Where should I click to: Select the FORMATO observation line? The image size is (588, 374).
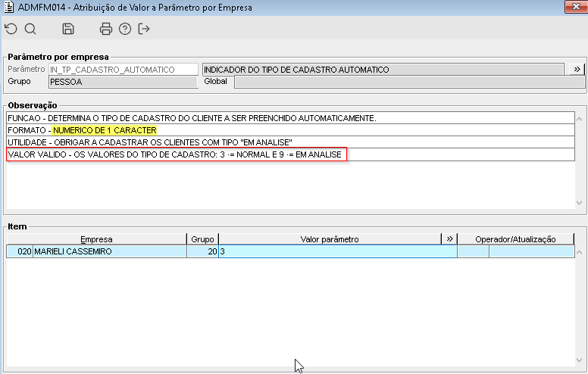291,130
